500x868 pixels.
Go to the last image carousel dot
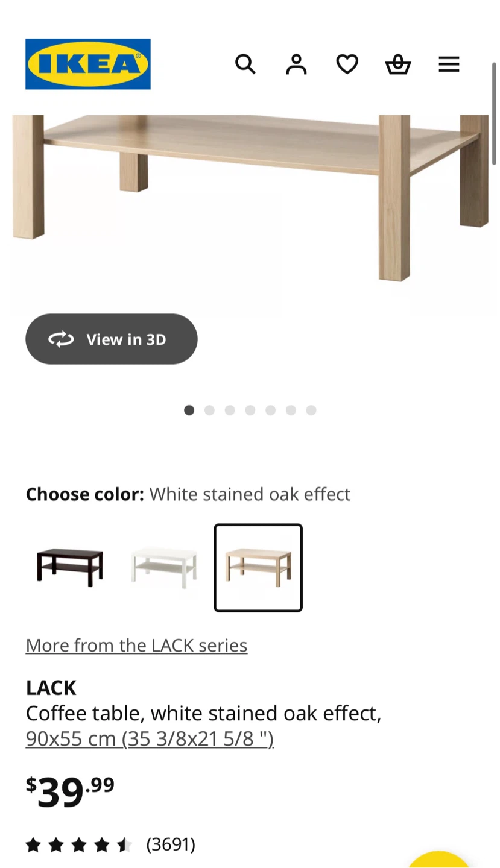(x=311, y=410)
